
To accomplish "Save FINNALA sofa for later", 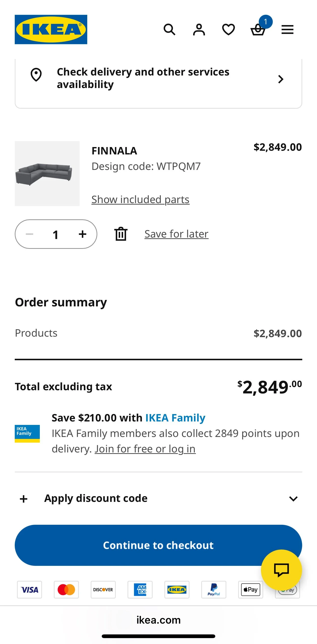I will tap(176, 234).
